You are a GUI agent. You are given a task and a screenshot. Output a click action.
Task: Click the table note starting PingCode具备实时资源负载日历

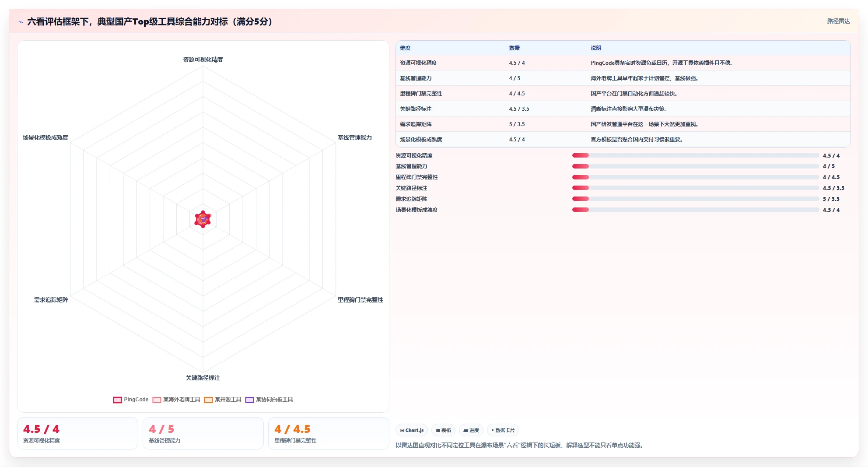coord(661,63)
